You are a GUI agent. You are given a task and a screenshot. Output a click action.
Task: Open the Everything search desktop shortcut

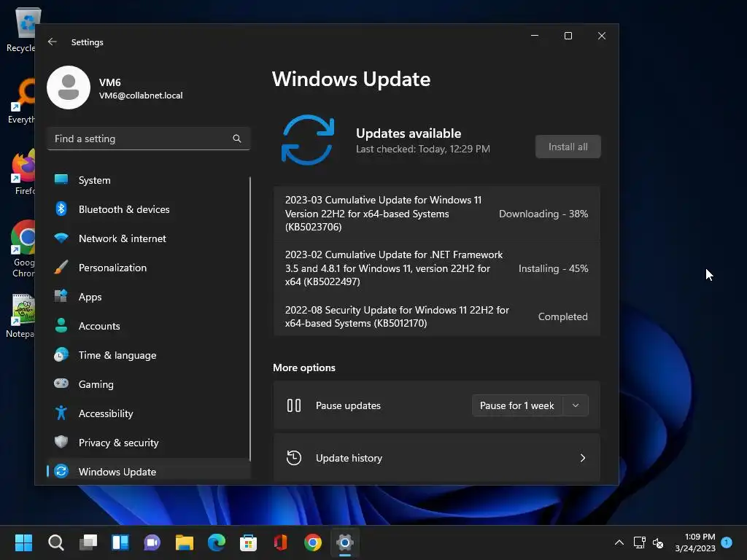pos(22,101)
